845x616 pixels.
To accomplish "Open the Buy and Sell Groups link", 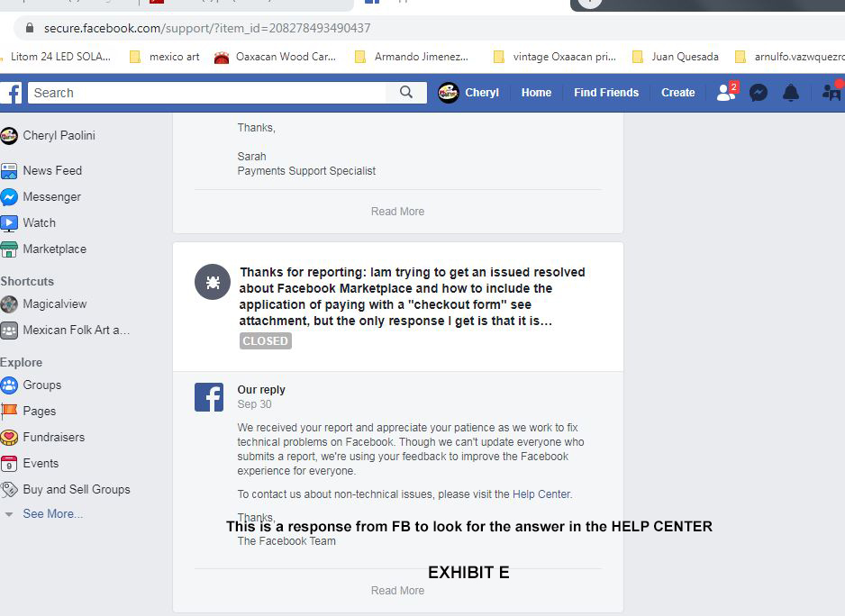I will pos(77,489).
